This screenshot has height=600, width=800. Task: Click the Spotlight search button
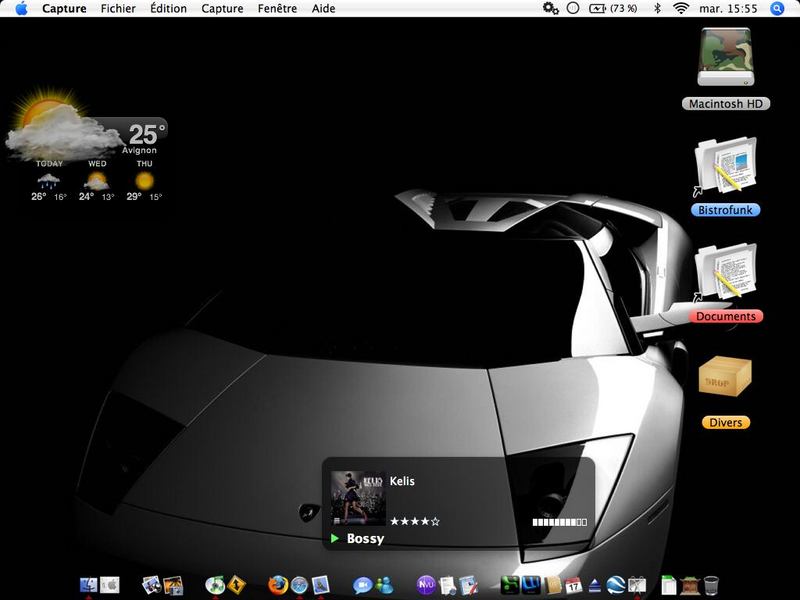click(777, 8)
